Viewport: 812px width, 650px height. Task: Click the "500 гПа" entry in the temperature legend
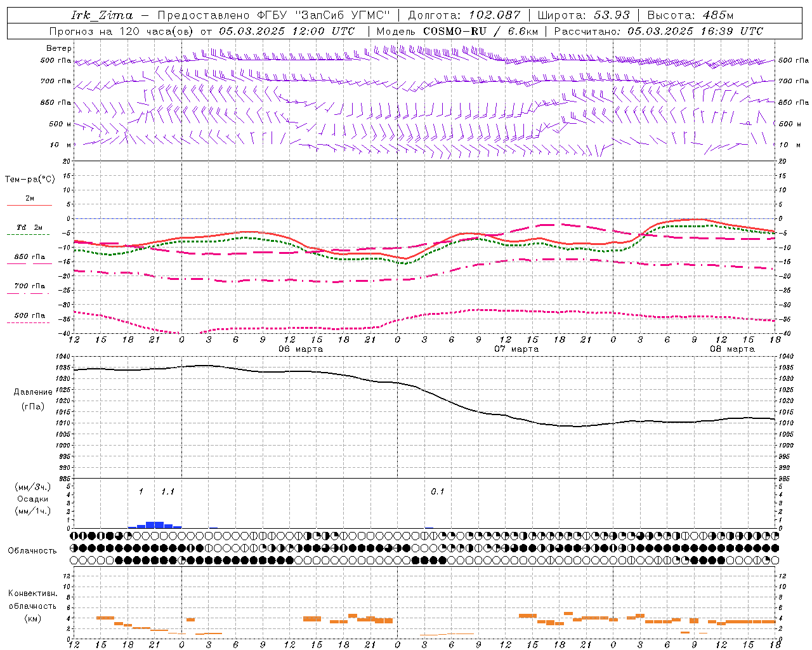pyautogui.click(x=29, y=315)
